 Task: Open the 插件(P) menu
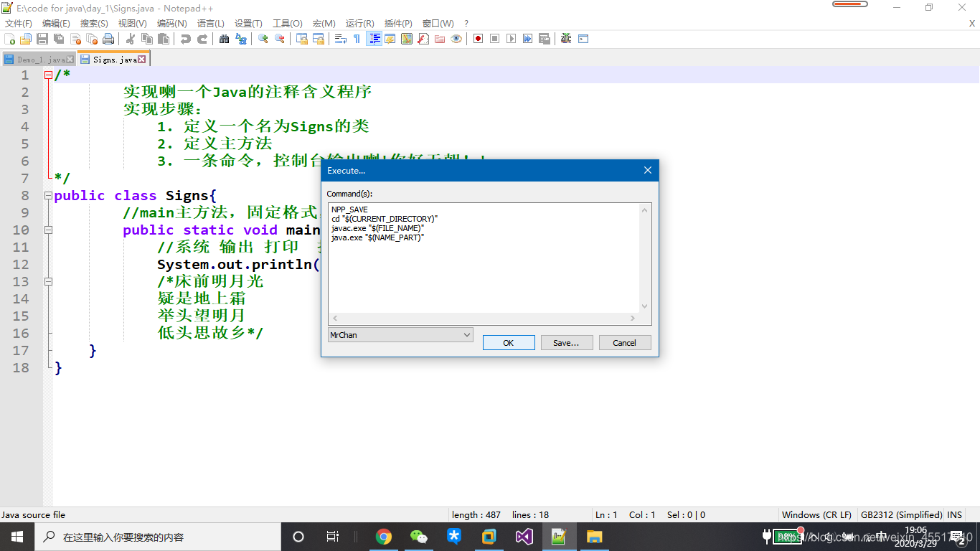pos(398,24)
